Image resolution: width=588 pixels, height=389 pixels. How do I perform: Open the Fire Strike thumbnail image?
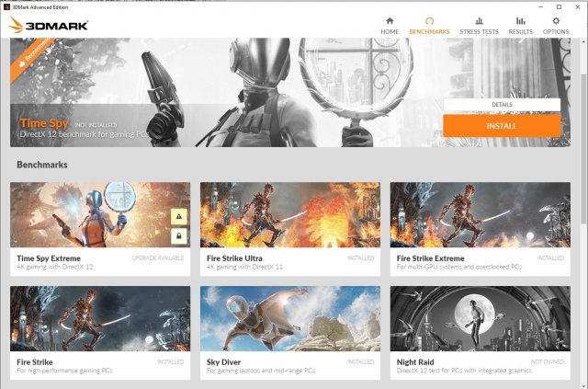(100, 319)
